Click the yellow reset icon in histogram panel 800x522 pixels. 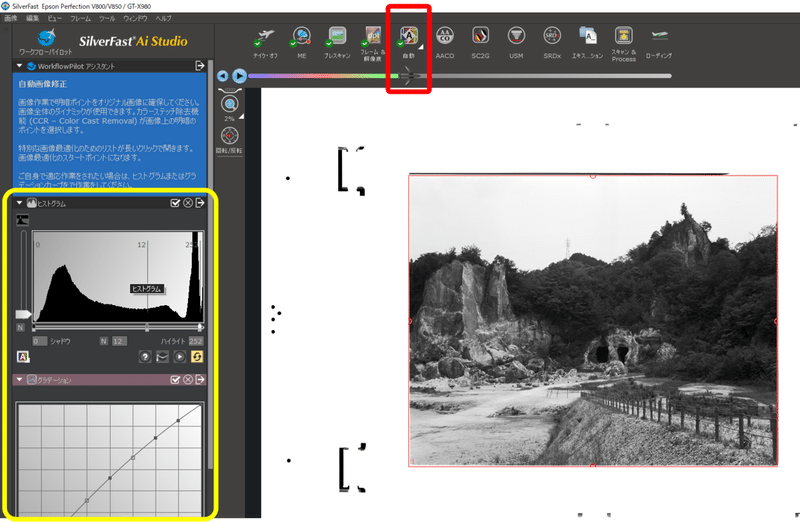pyautogui.click(x=197, y=357)
